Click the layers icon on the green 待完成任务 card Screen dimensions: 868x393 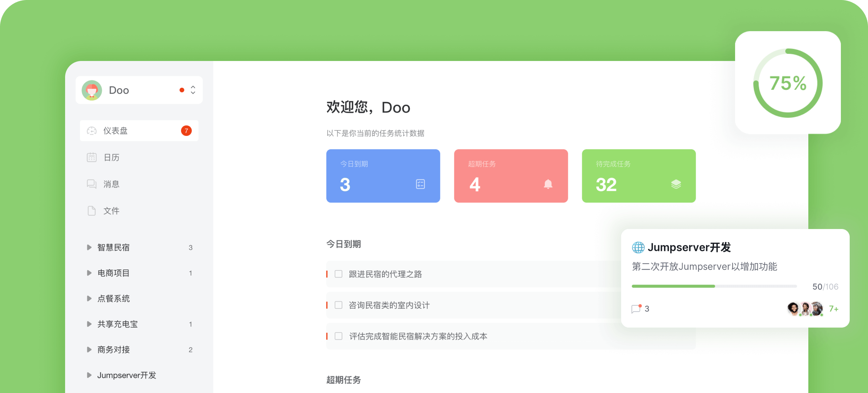point(675,185)
